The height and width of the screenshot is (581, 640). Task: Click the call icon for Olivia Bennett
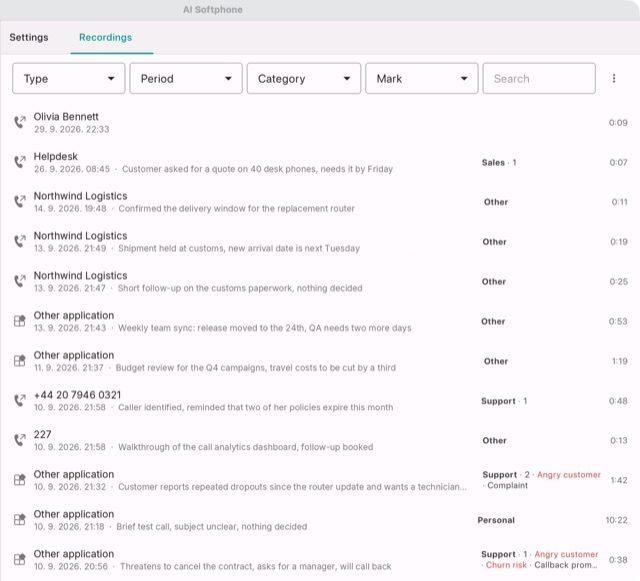[x=20, y=122]
